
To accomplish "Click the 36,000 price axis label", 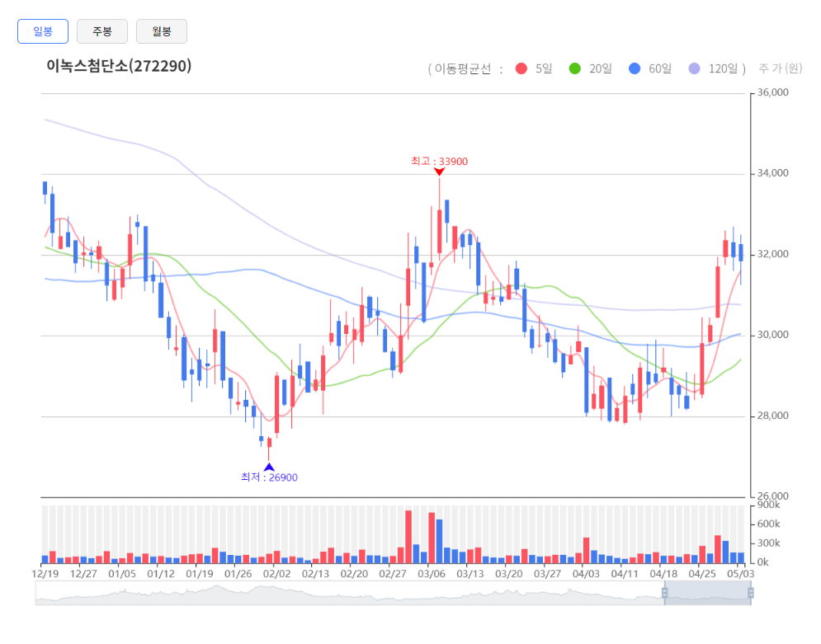I will coord(773,92).
